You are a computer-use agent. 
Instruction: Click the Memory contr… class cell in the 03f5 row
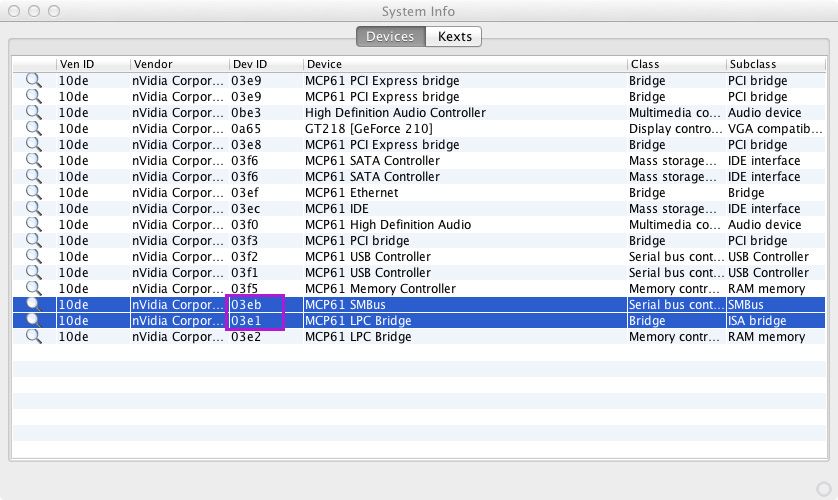coord(674,289)
